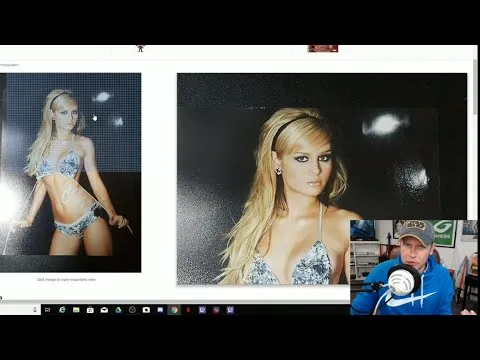Click the red taskbar icon beside Chrome

(188, 310)
